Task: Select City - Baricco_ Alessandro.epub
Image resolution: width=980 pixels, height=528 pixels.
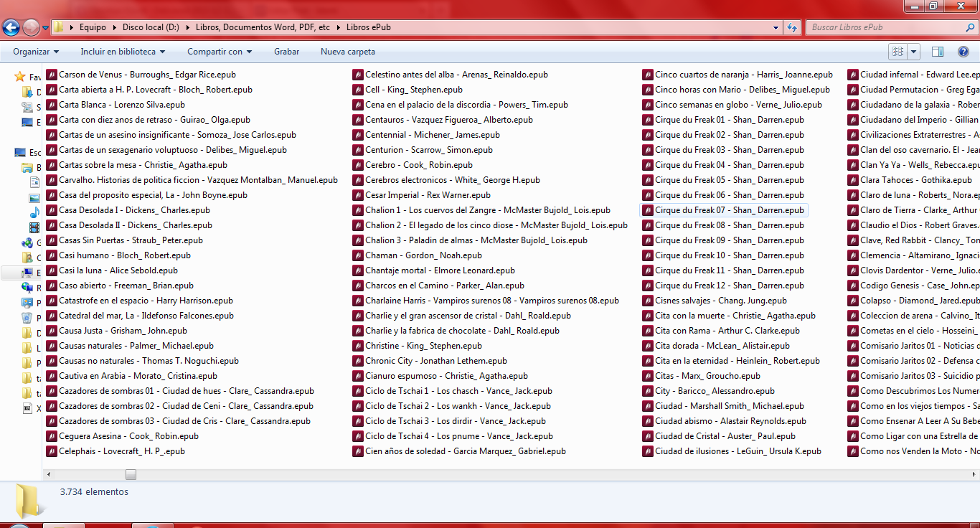Action: [x=709, y=391]
